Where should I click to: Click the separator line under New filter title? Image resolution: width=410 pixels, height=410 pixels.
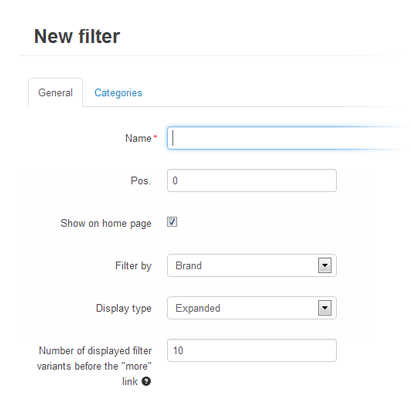pyautogui.click(x=213, y=56)
